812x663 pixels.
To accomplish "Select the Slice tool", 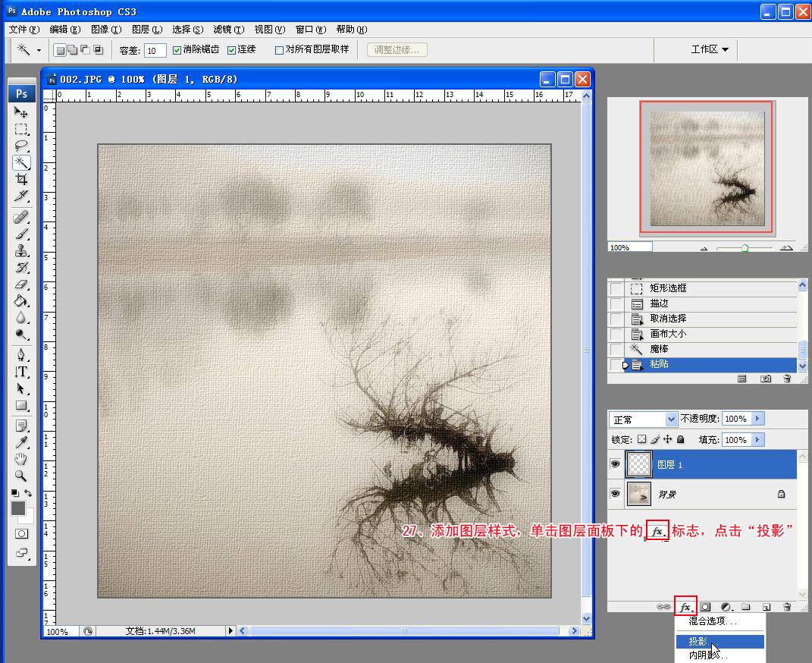I will (21, 196).
